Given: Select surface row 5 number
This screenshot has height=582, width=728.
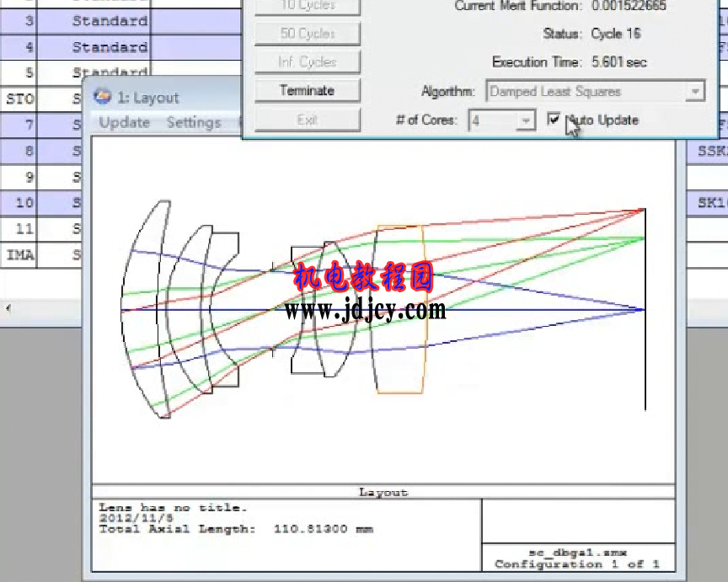Looking at the screenshot, I should coord(19,73).
